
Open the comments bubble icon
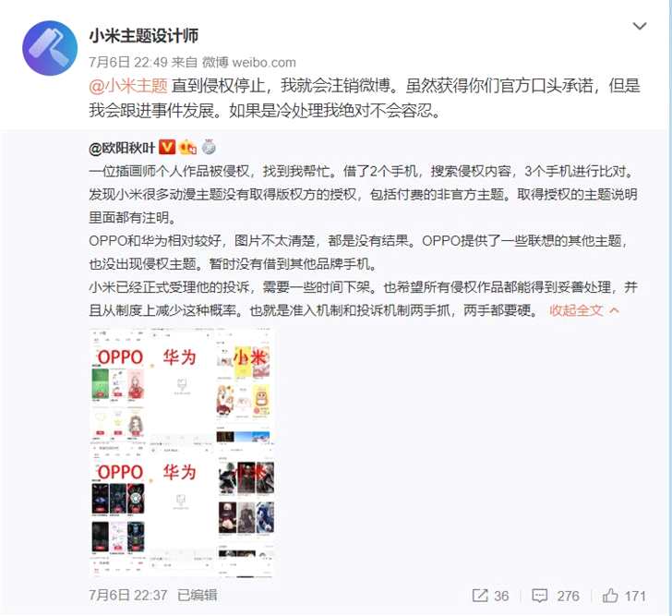click(539, 596)
